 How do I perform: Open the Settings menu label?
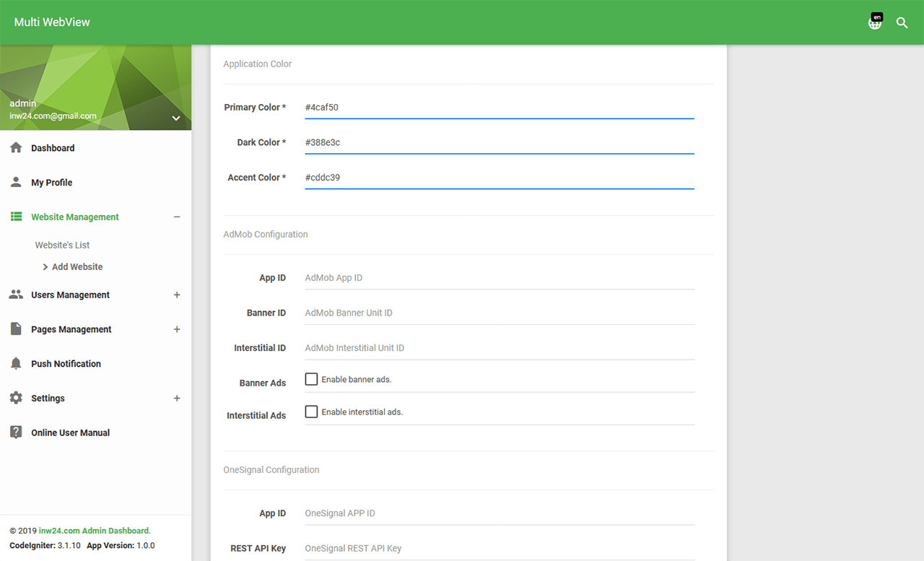point(48,399)
